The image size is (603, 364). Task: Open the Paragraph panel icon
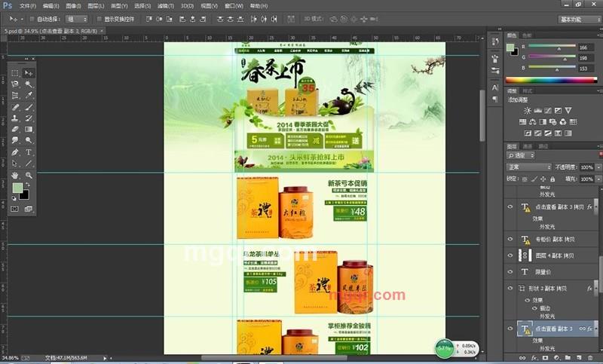495,99
